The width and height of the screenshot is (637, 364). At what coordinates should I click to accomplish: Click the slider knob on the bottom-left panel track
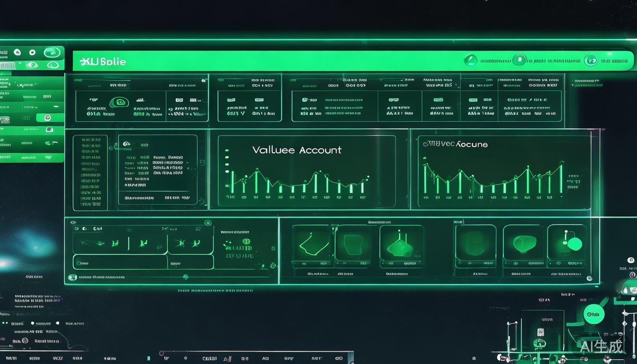click(185, 277)
